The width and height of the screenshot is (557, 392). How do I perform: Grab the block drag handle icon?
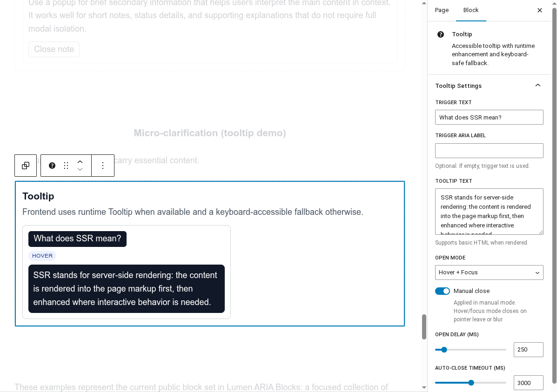pyautogui.click(x=66, y=166)
